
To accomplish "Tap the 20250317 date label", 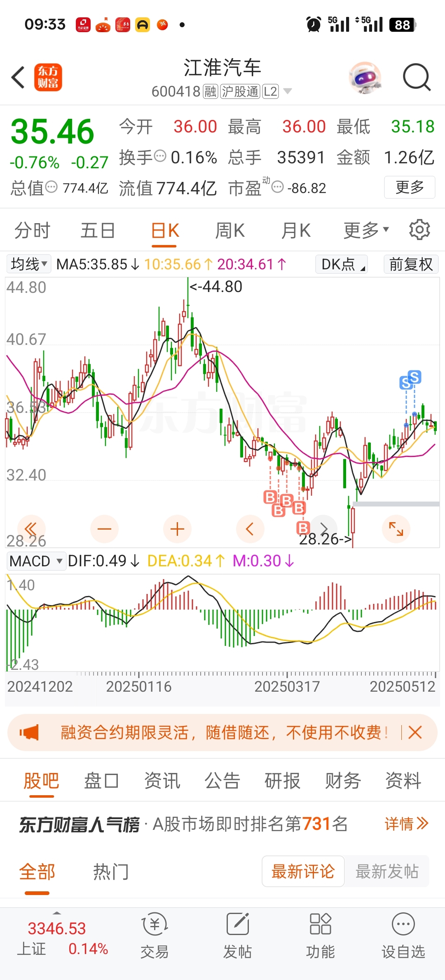I will tap(287, 686).
